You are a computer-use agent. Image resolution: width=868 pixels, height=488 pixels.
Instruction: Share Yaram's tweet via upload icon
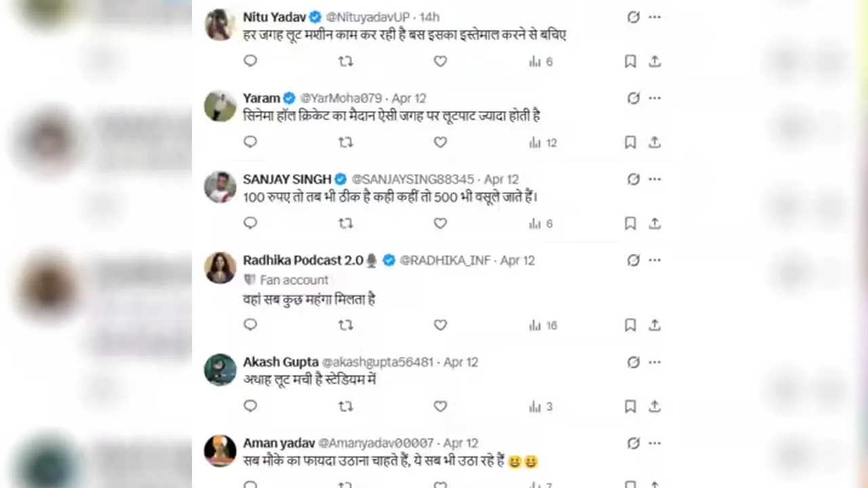pos(654,142)
